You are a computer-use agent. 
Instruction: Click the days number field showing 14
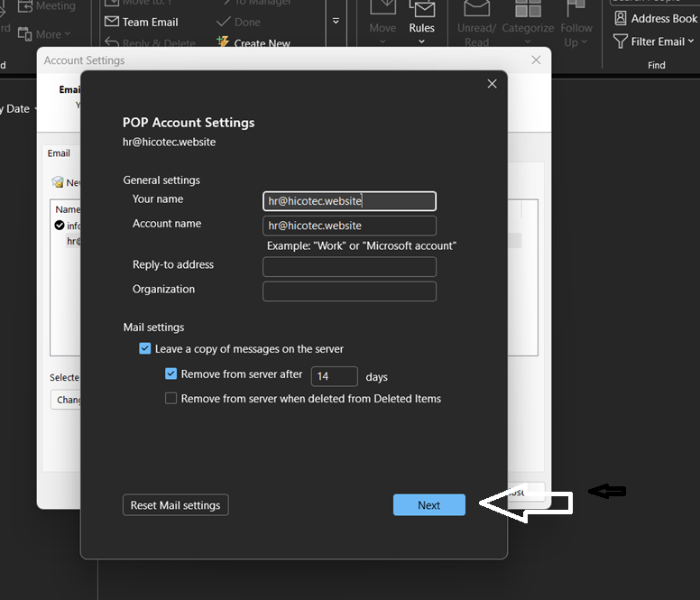pos(335,376)
